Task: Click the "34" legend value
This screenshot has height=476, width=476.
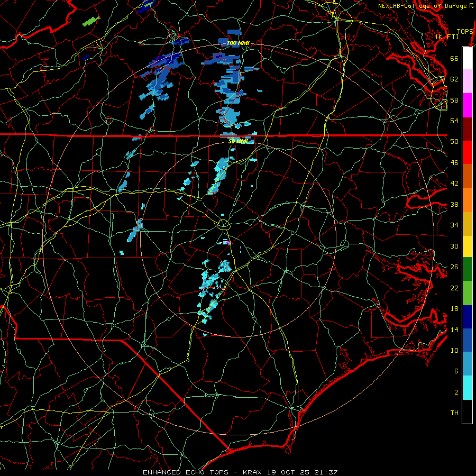Action: point(454,225)
